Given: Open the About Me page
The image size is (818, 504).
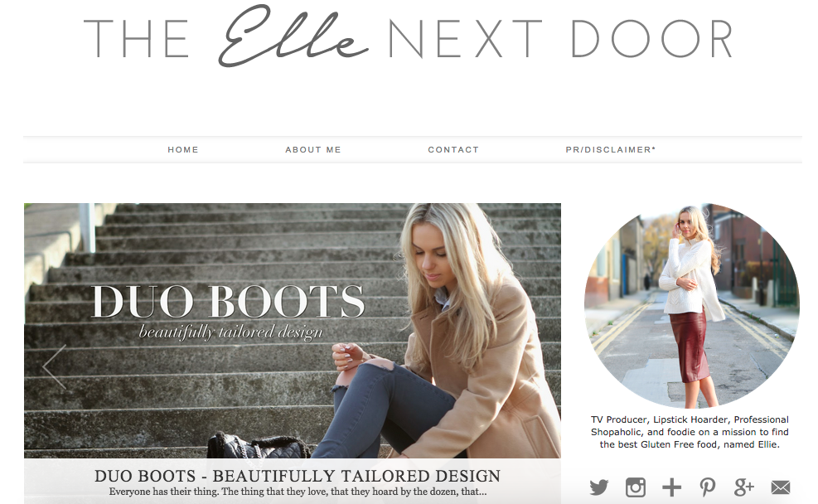Looking at the screenshot, I should pos(313,150).
